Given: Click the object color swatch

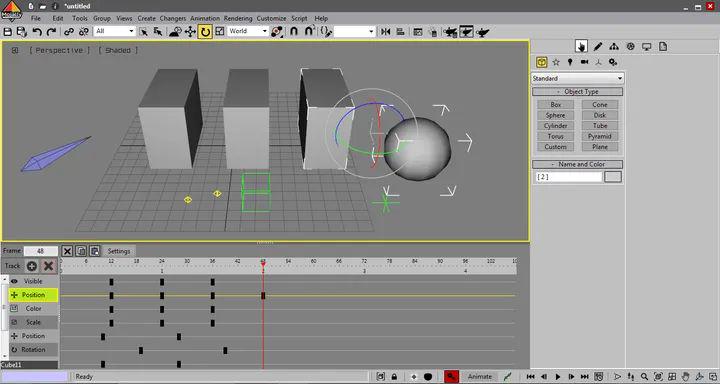Looking at the screenshot, I should [613, 177].
